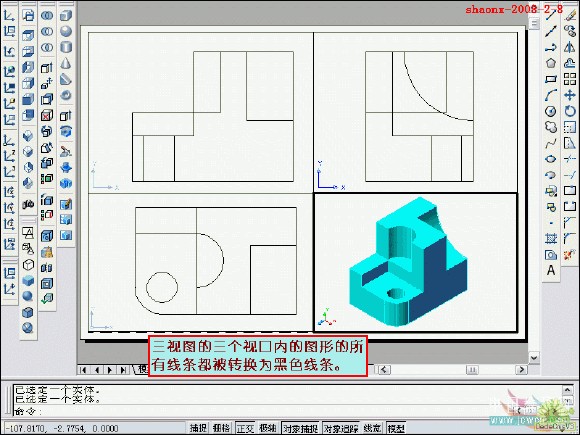The width and height of the screenshot is (580, 435).
Task: Click the Extend modify tool
Action: tap(570, 175)
